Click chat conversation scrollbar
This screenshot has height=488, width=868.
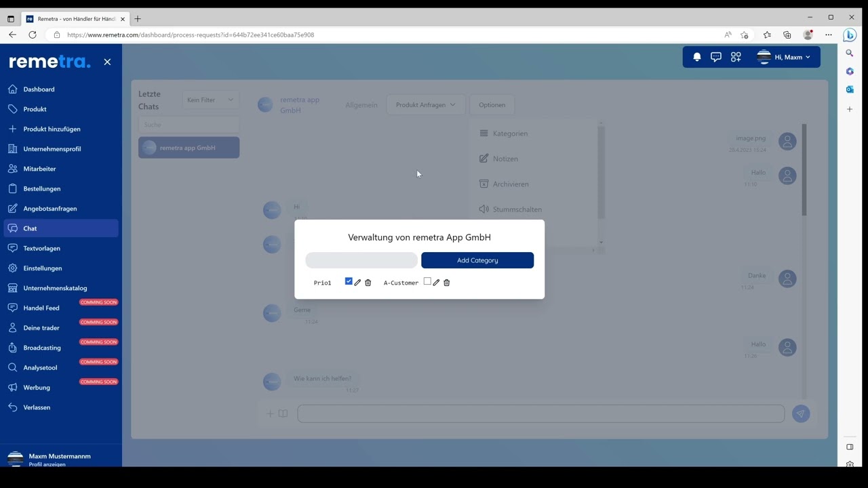(x=805, y=169)
